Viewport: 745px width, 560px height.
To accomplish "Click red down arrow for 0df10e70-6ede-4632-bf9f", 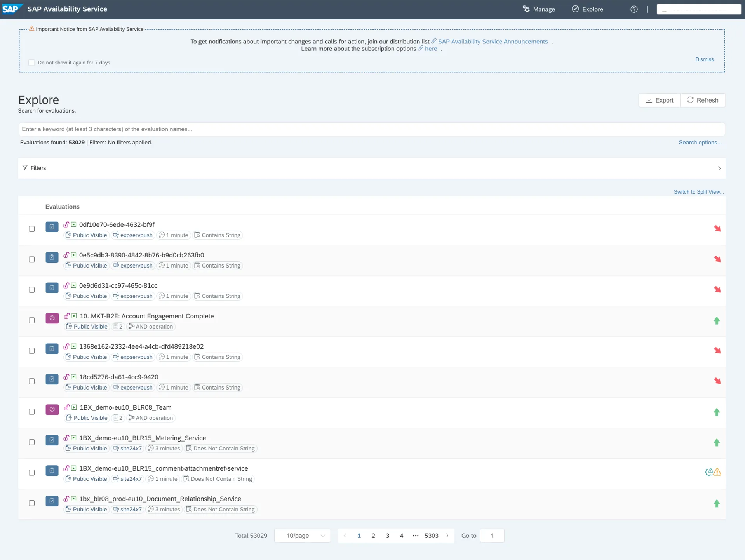I will (x=717, y=229).
